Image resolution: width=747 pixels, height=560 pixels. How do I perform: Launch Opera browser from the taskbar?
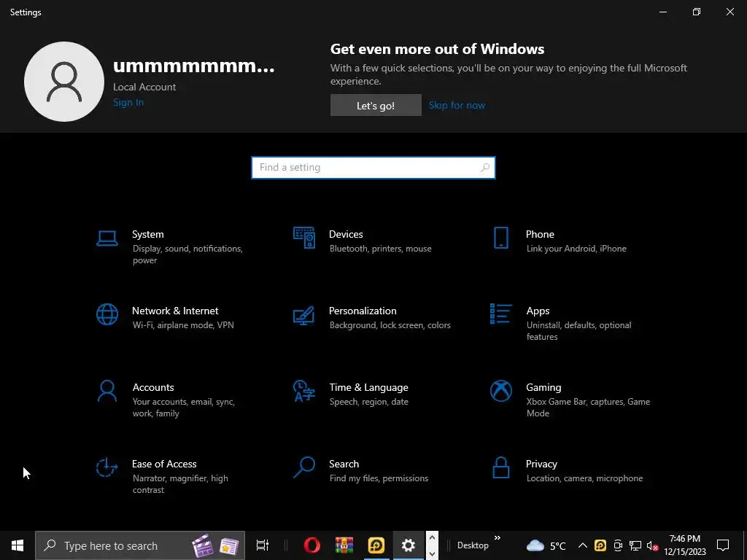point(312,545)
